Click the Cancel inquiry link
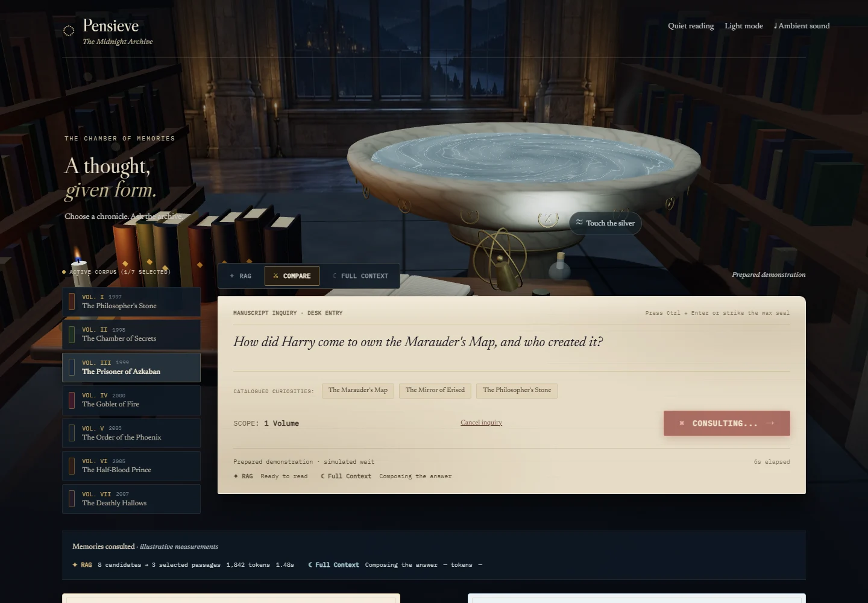This screenshot has width=868, height=603. pos(481,422)
